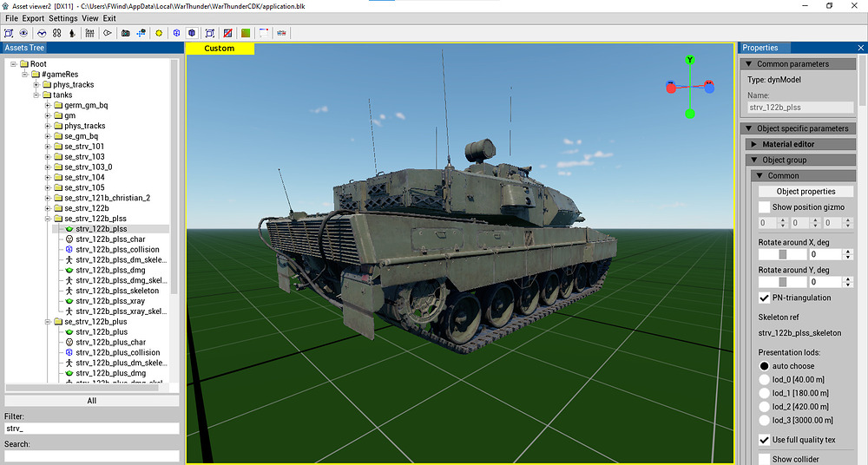Screen dimensions: 868x465
Task: Click the Filter input field
Action: coord(92,429)
